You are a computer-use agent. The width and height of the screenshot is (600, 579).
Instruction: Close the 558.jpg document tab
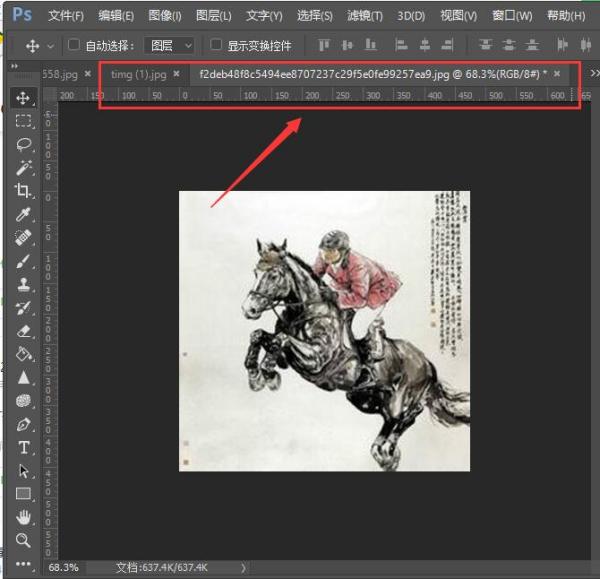pos(88,73)
